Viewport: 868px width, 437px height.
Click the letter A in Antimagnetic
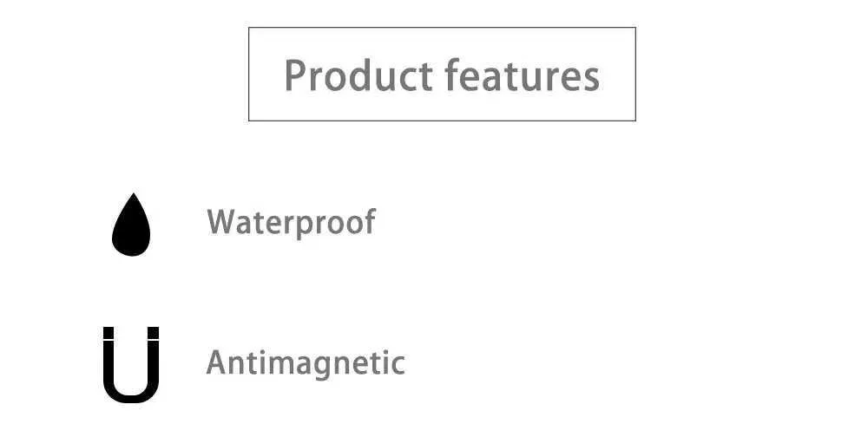(x=218, y=362)
